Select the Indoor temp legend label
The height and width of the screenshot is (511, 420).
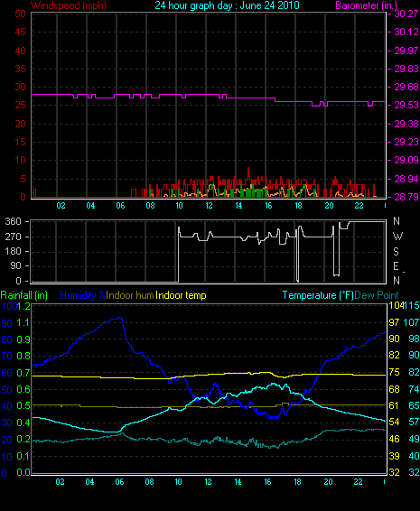pos(181,295)
